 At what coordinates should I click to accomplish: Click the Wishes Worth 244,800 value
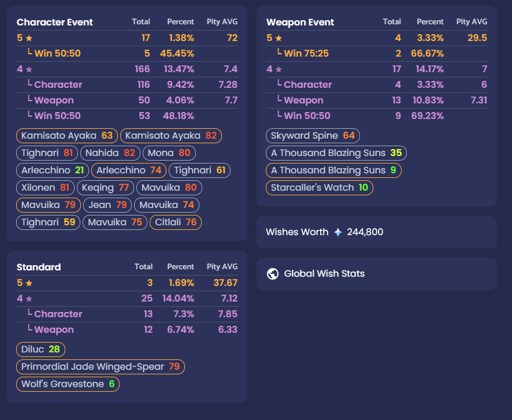pyautogui.click(x=365, y=232)
